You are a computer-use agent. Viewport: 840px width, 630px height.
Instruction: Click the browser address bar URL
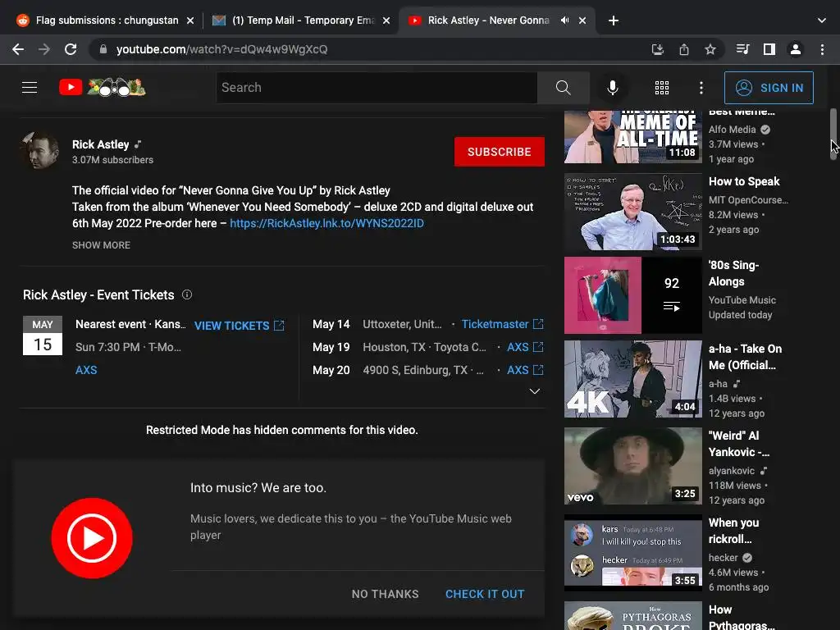coord(221,49)
